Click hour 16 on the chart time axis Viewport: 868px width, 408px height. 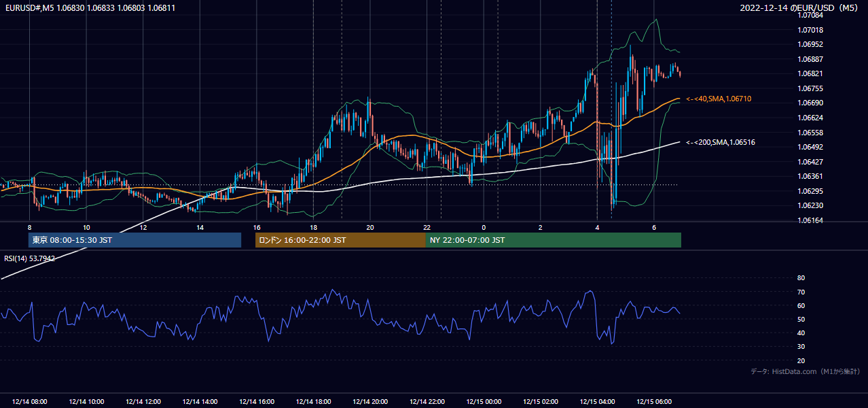[257, 227]
